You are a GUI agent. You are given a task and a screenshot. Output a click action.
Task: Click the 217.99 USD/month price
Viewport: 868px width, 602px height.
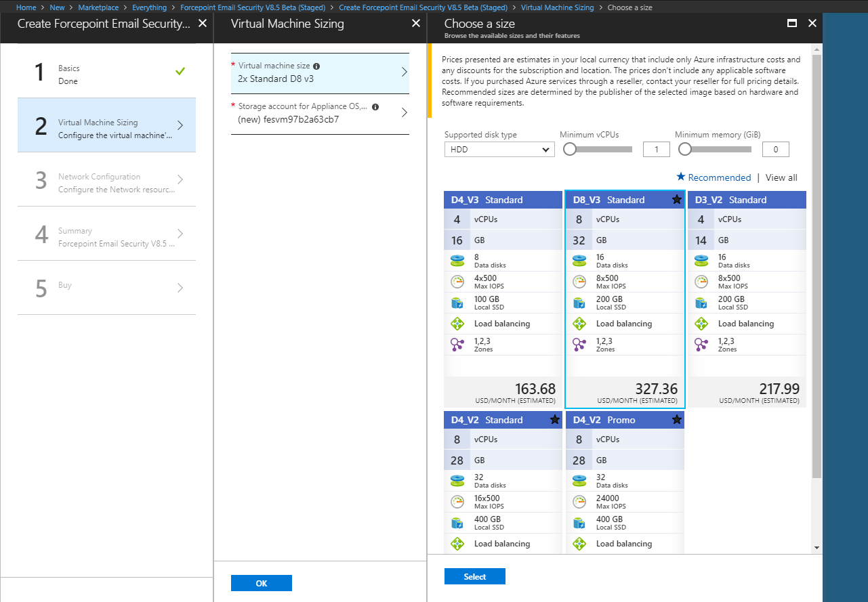779,389
